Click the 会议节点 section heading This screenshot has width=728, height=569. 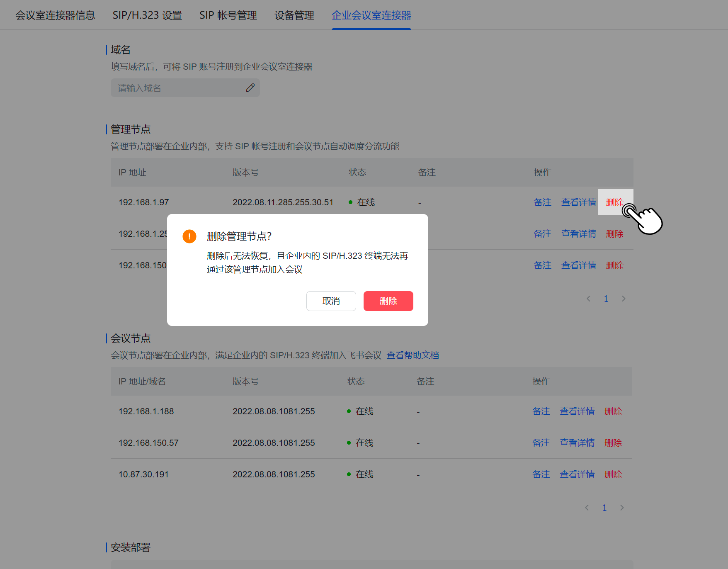point(131,338)
